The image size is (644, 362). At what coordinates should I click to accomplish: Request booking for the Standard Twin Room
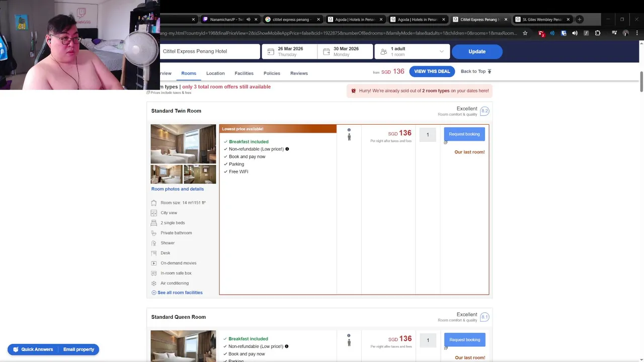464,134
